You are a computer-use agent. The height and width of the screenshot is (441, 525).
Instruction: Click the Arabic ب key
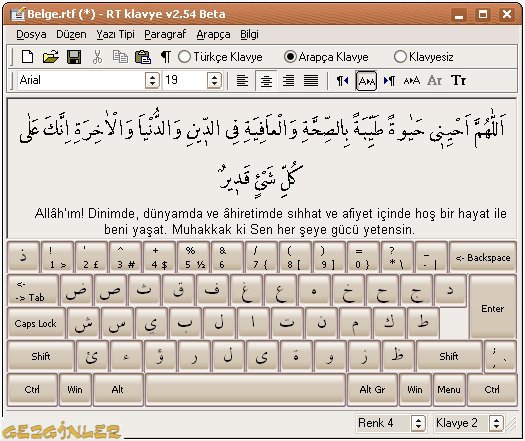(185, 323)
